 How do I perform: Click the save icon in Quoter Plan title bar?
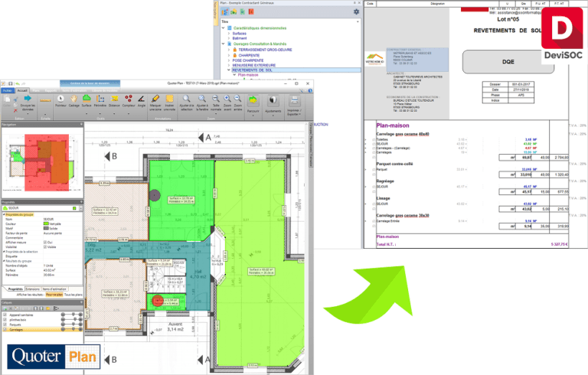11,83
